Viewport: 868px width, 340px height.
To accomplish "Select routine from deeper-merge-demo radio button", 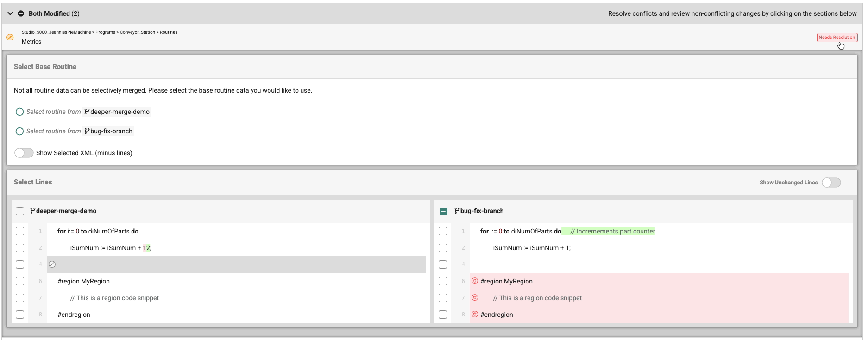I will [19, 112].
